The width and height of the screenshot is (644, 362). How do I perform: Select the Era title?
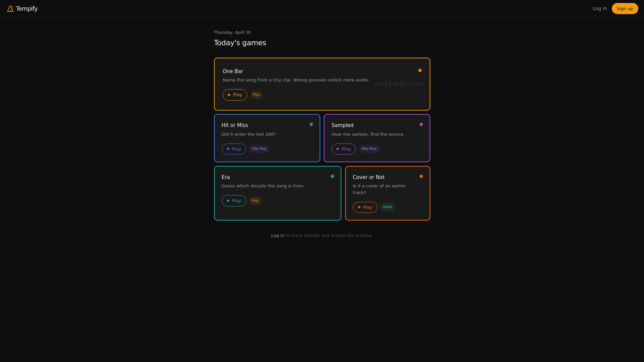click(226, 177)
